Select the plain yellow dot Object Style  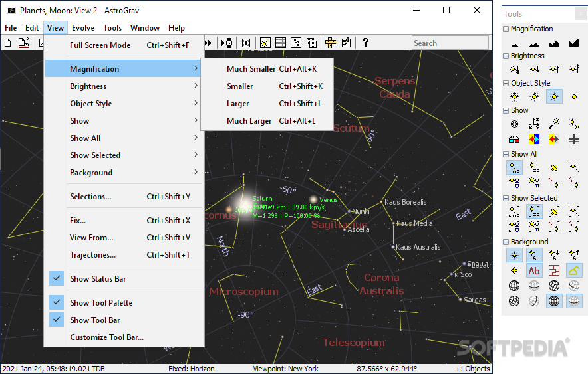coord(574,96)
